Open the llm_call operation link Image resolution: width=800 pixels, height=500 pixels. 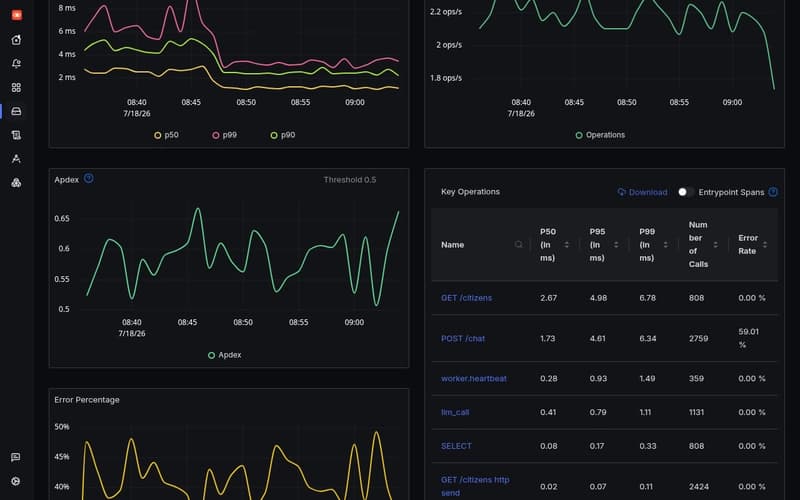point(455,412)
